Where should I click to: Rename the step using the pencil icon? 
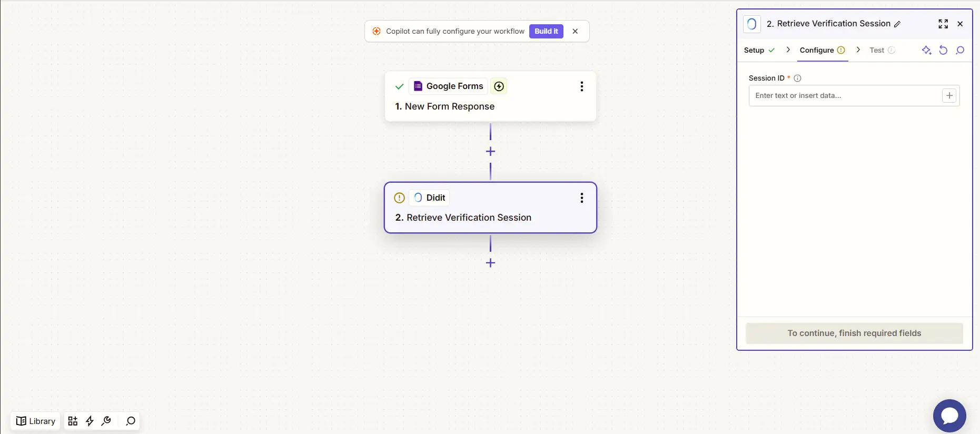coord(897,24)
